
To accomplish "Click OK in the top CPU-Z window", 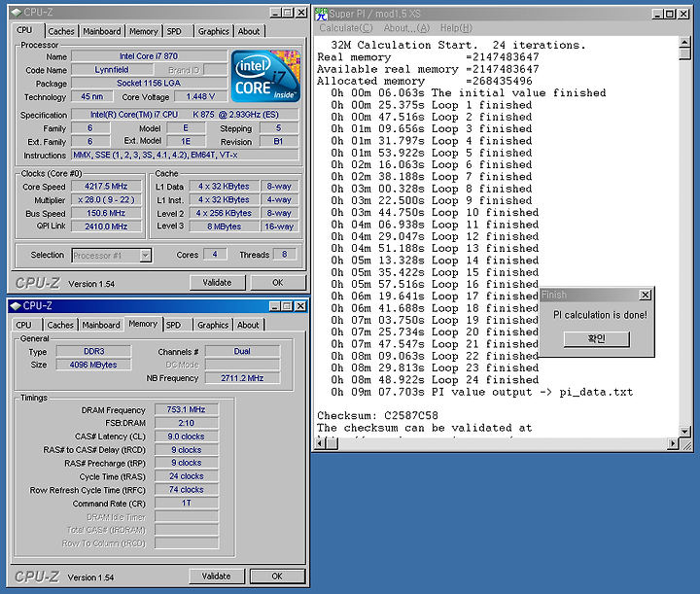I will [278, 283].
